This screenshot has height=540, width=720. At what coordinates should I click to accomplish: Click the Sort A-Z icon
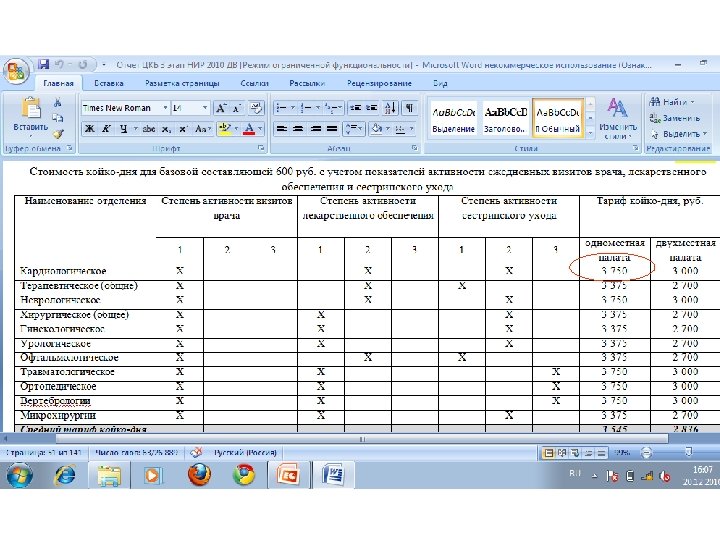point(390,108)
